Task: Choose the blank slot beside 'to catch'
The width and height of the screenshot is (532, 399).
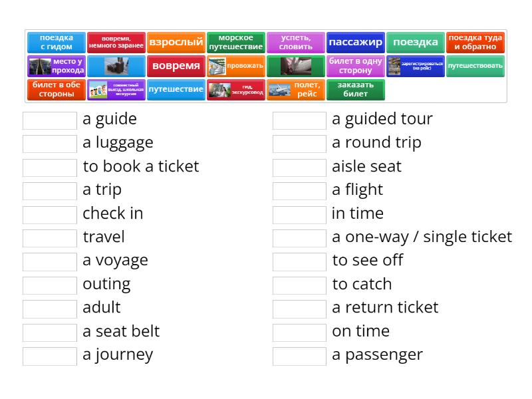Action: point(299,285)
